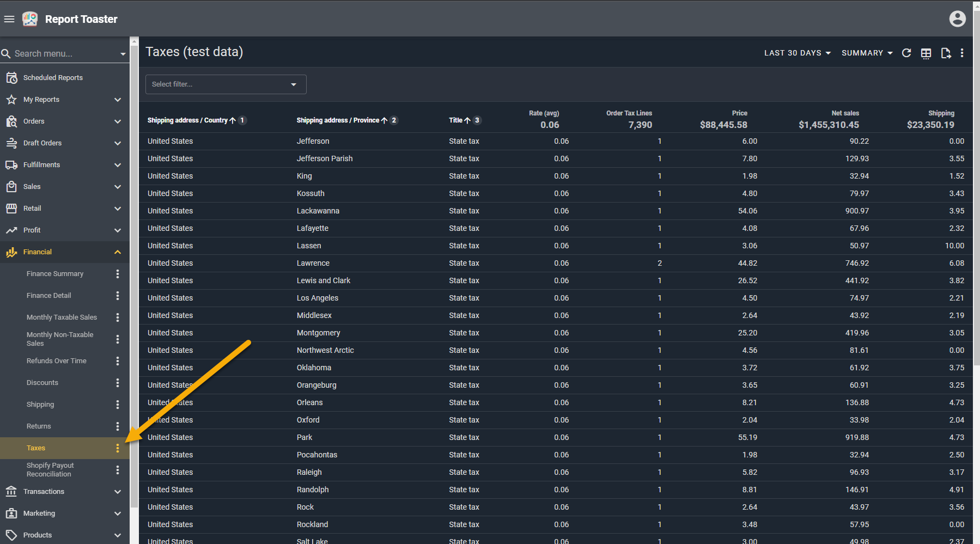Open the table columns layout icon
The height and width of the screenshot is (544, 980).
pos(926,53)
